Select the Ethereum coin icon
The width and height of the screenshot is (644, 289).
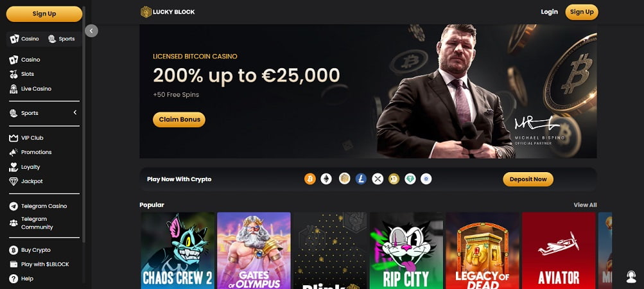coord(326,179)
